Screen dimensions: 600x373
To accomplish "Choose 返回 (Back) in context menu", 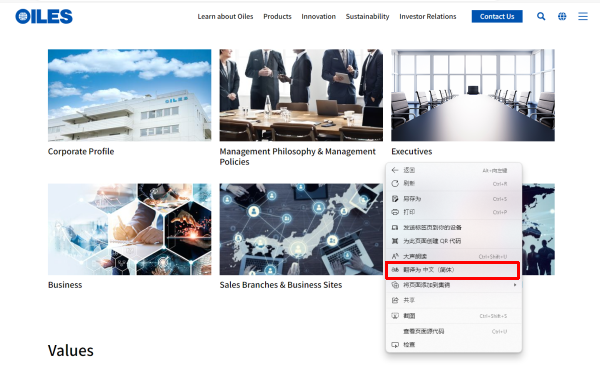I will point(453,170).
